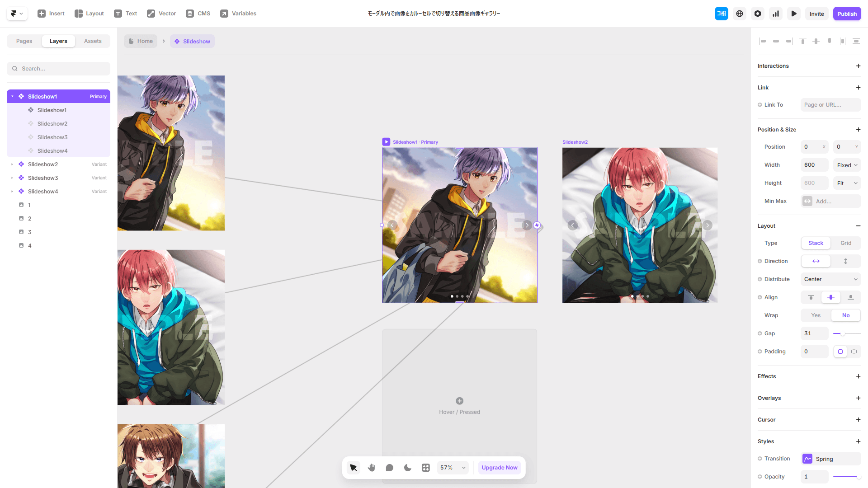Image resolution: width=868 pixels, height=488 pixels.
Task: Switch to the Assets tab
Action: coord(93,41)
